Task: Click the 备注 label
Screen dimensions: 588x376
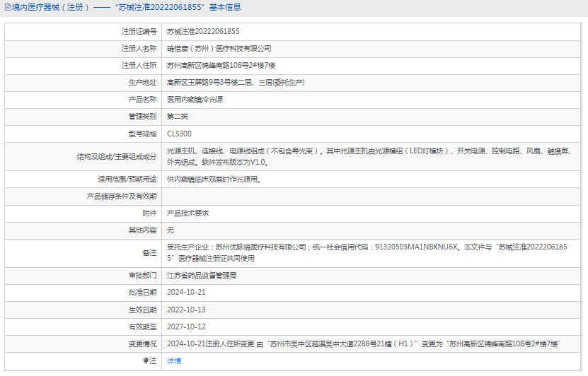Action: [149, 253]
